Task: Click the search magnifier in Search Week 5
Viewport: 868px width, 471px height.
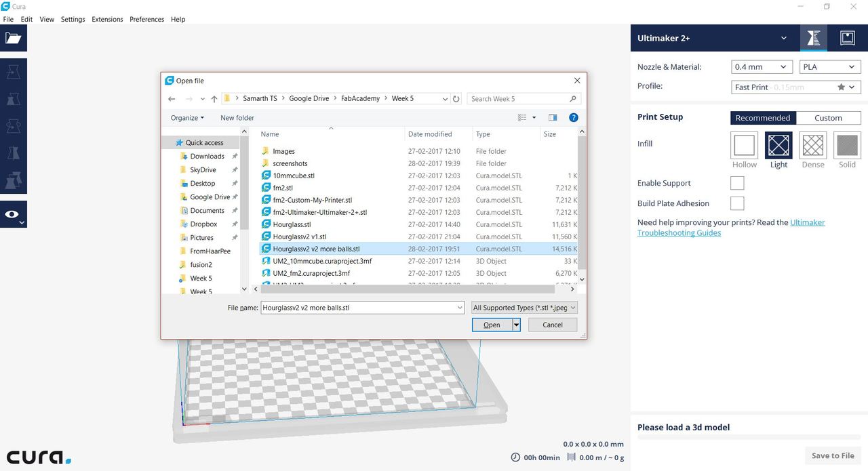Action: point(574,99)
